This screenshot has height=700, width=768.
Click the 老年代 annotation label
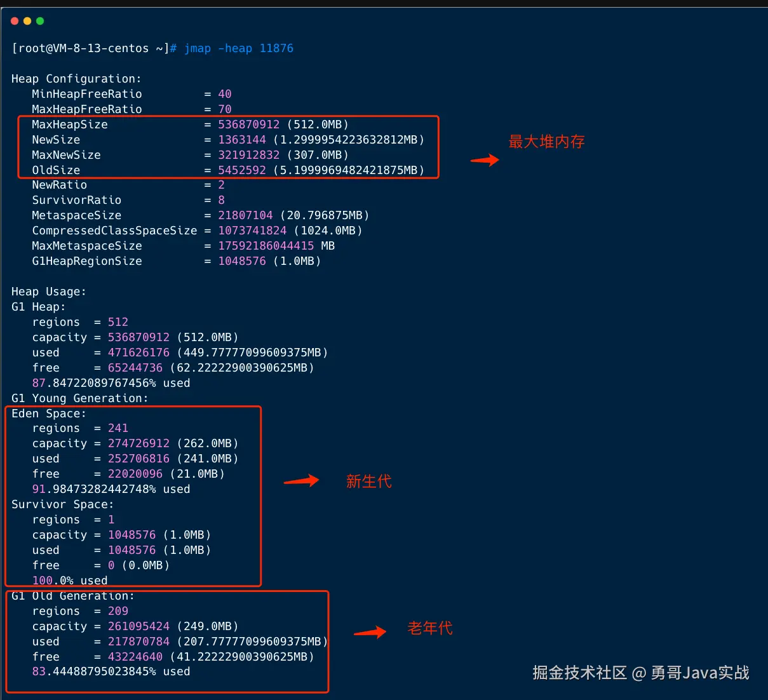429,628
